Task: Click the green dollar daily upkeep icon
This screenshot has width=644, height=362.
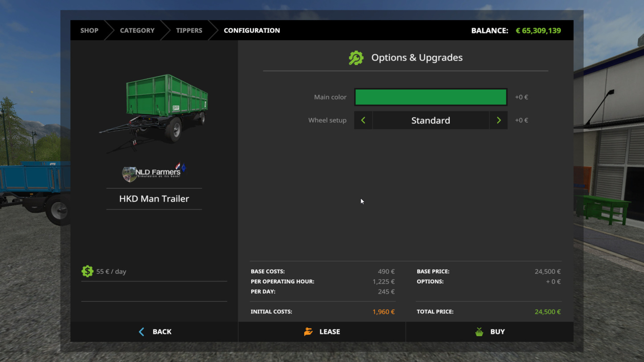Action: tap(87, 271)
